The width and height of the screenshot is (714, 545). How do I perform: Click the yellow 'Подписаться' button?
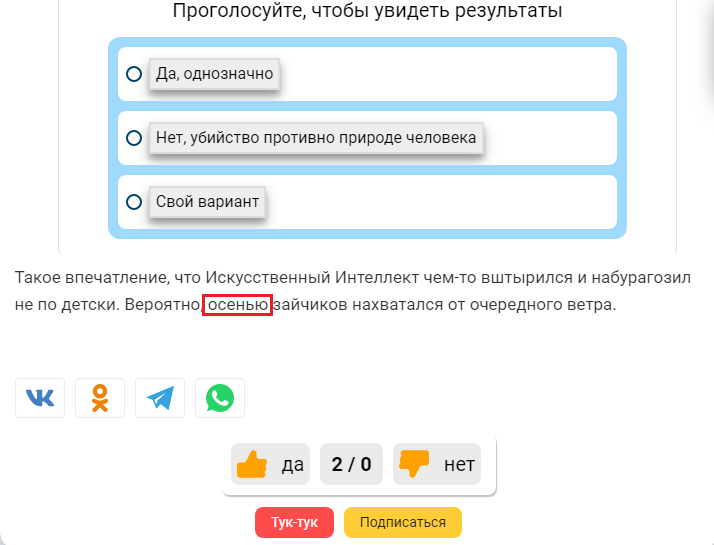[x=402, y=522]
